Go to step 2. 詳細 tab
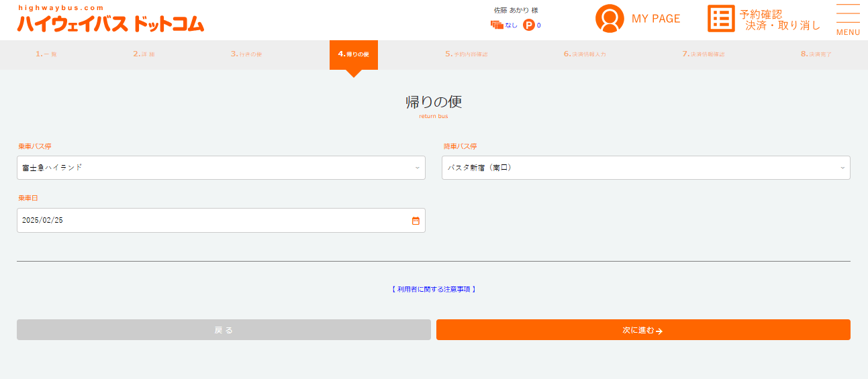 pos(144,54)
